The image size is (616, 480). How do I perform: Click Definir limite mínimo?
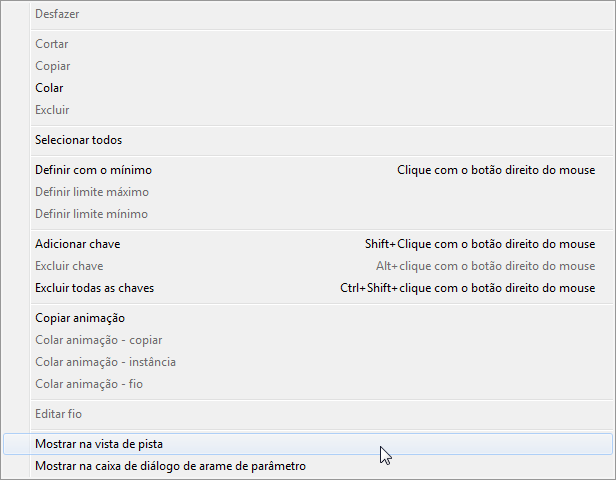click(x=91, y=214)
